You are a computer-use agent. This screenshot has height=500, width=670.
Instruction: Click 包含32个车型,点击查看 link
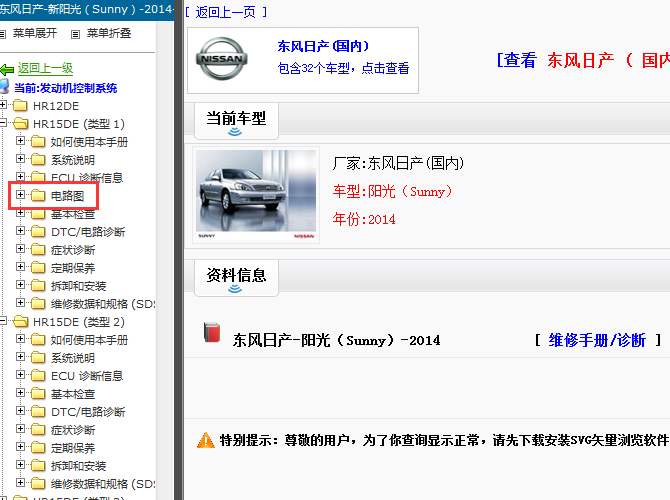tap(343, 68)
